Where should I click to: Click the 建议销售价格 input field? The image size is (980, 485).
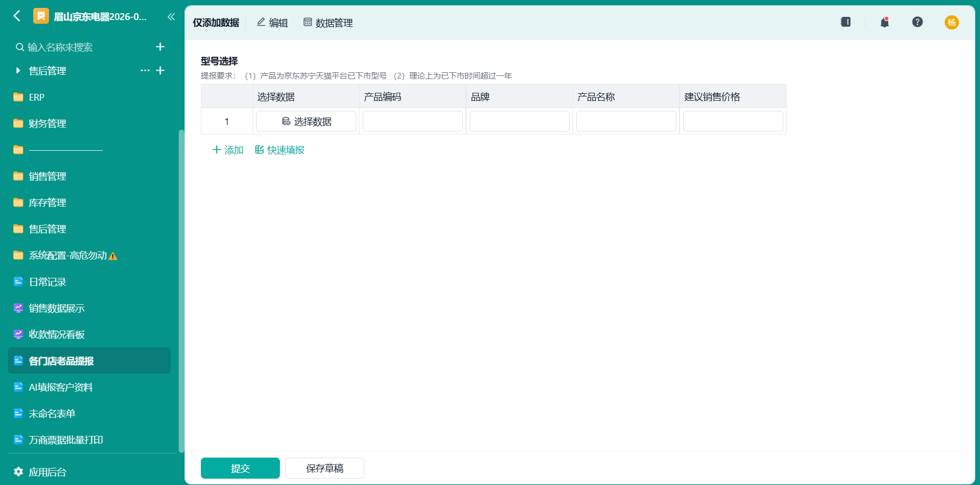[733, 121]
